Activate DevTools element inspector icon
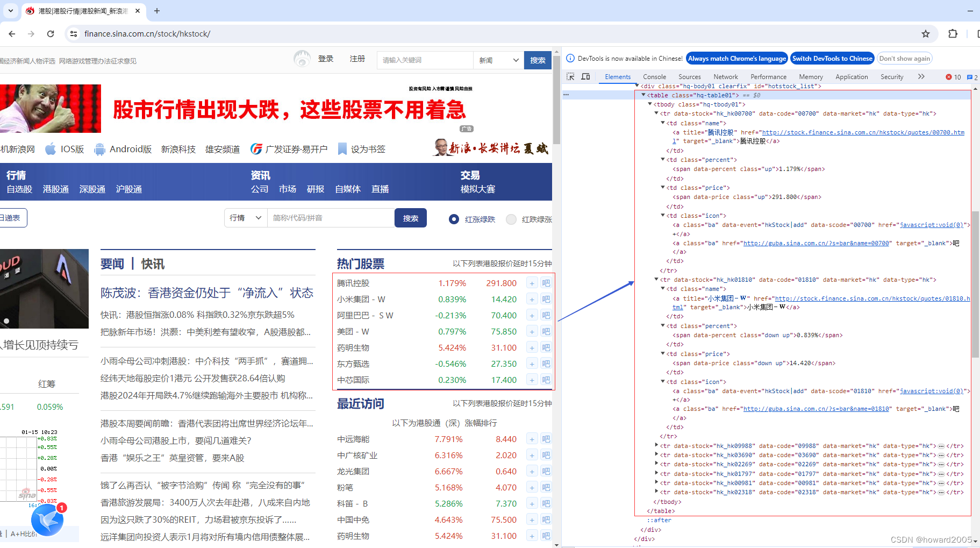Viewport: 980px width, 548px height. [x=570, y=77]
